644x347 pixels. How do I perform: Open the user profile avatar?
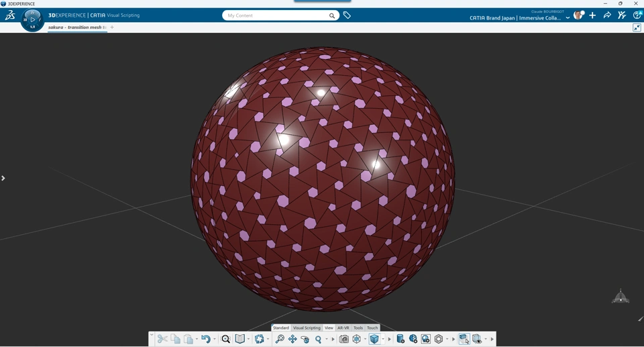(578, 15)
